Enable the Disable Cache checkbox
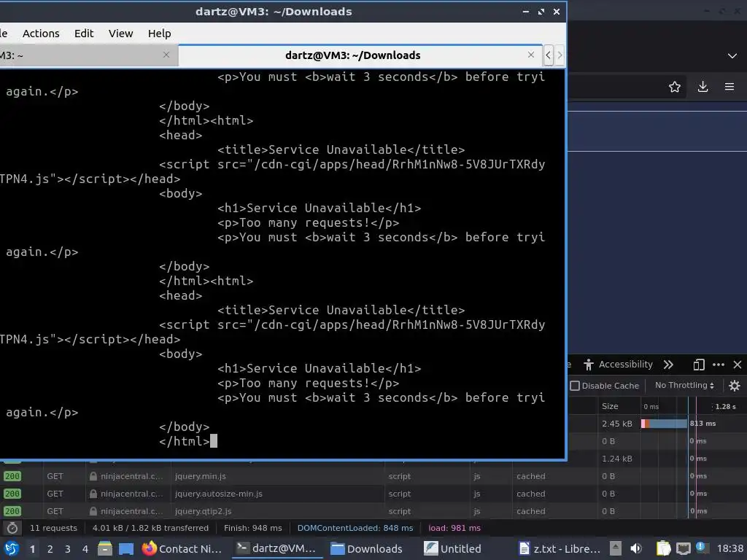Screen dimensions: 747x560 (x=575, y=386)
